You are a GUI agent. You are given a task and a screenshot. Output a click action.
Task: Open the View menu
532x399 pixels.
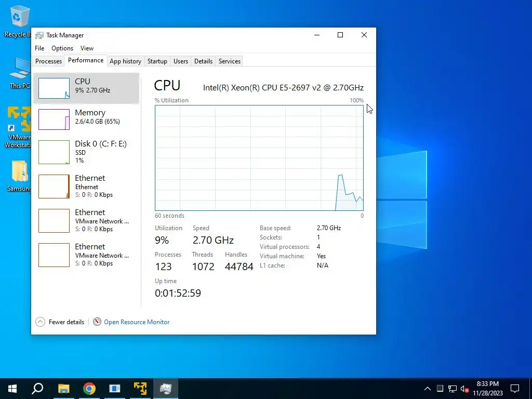click(87, 48)
